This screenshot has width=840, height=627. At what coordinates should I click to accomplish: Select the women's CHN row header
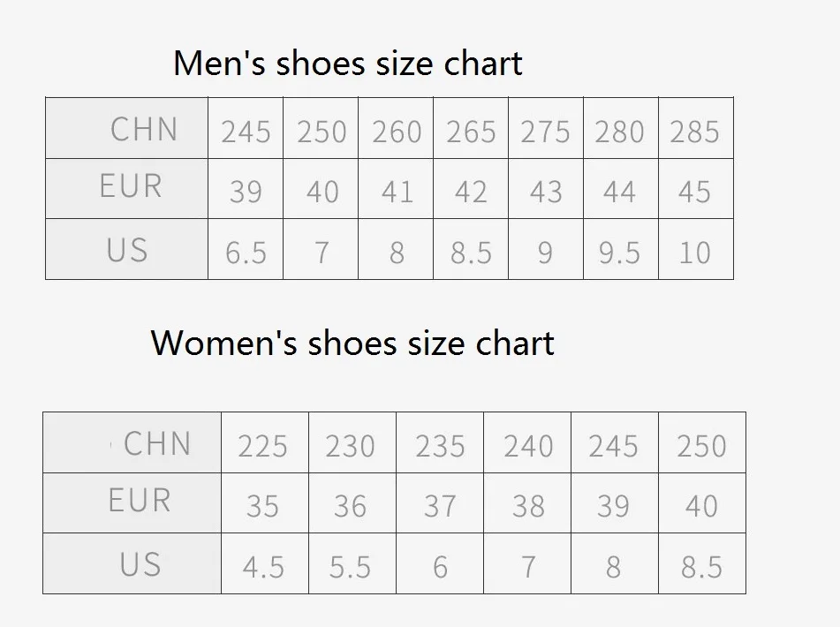click(x=132, y=442)
